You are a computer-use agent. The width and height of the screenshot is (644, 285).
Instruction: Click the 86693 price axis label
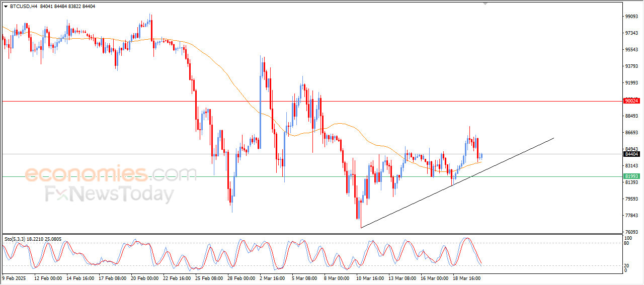pyautogui.click(x=631, y=133)
